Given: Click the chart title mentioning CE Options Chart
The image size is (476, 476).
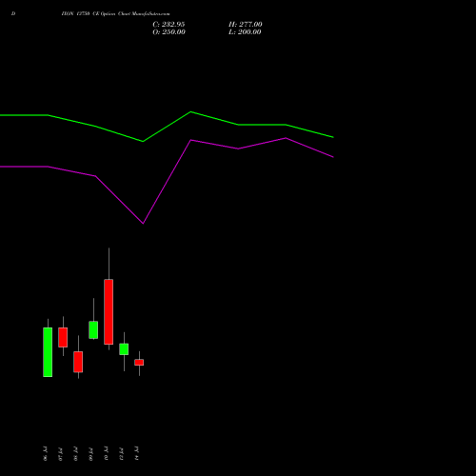Looking at the screenshot, I should [x=116, y=14].
